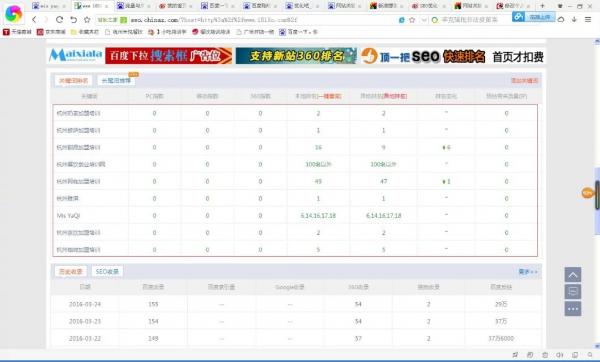Click the status bar trash icon
The image size is (600, 362).
point(545,355)
